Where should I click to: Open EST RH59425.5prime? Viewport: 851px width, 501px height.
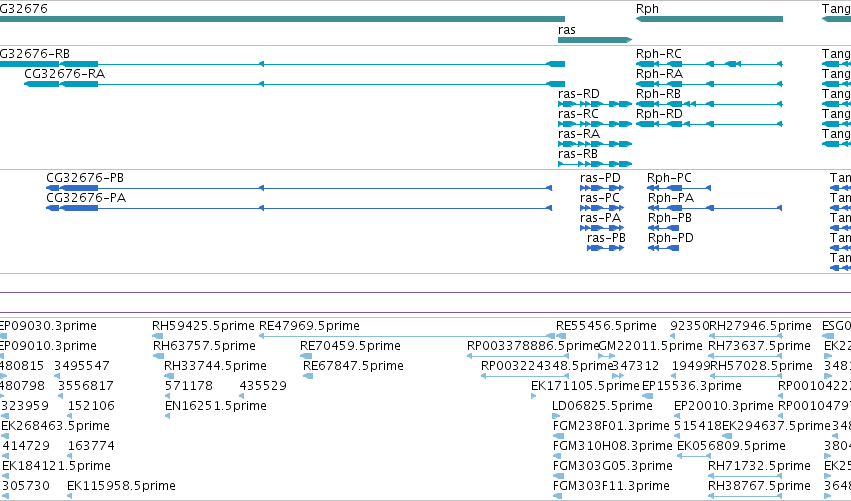click(203, 326)
